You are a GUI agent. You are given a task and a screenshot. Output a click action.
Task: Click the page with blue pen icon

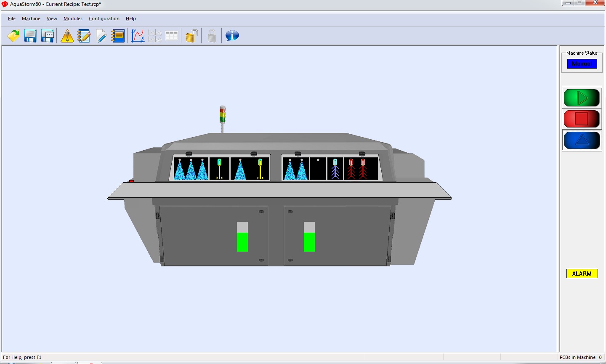(x=101, y=36)
